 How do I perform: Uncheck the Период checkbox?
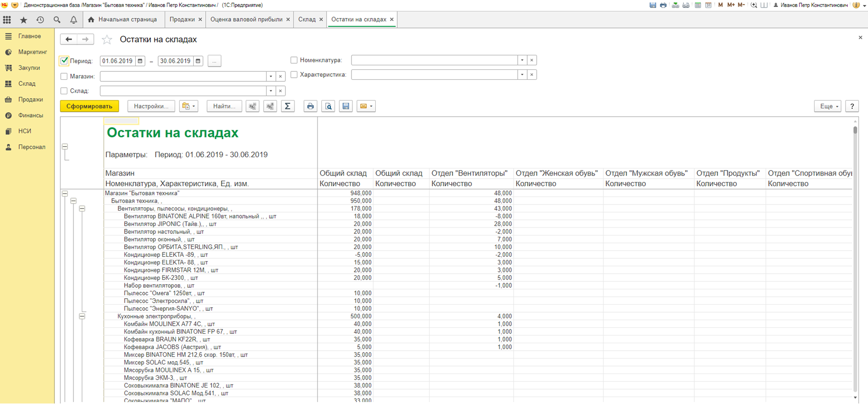pyautogui.click(x=64, y=61)
